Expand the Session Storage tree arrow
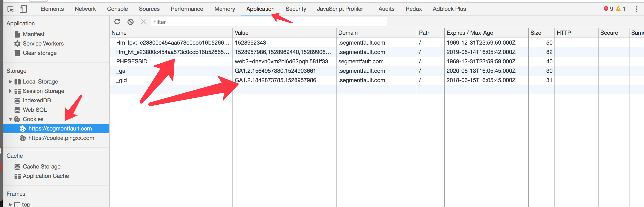 tap(11, 91)
